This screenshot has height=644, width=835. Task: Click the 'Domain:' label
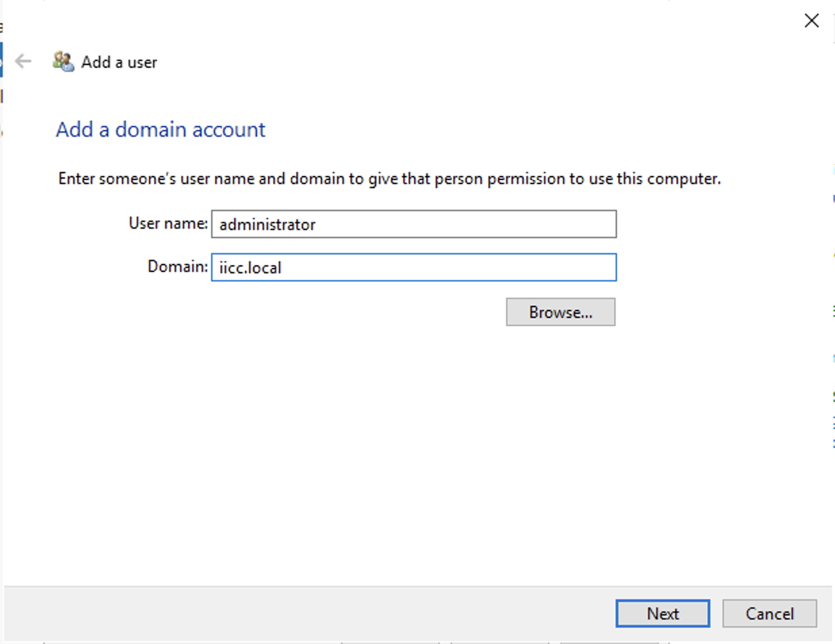click(177, 267)
